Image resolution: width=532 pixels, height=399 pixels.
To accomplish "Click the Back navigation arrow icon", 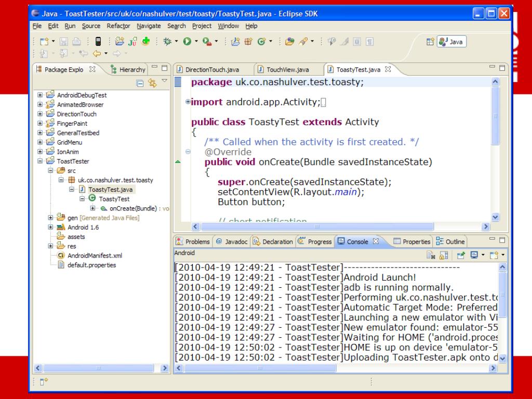I will point(97,54).
